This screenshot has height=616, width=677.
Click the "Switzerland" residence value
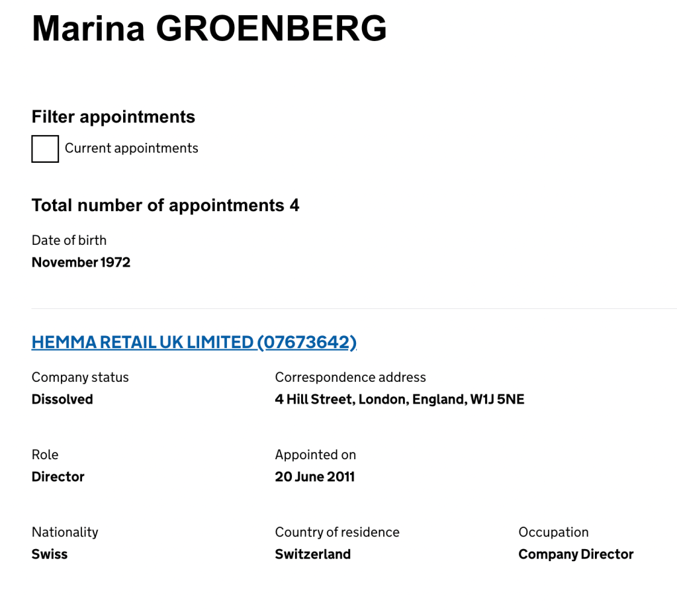tap(312, 554)
